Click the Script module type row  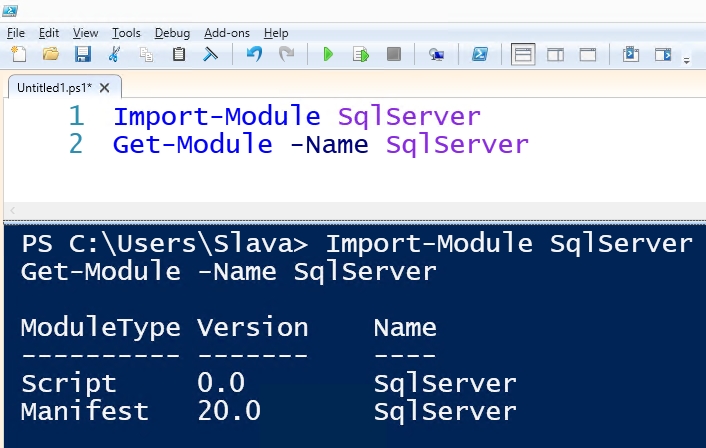[69, 384]
